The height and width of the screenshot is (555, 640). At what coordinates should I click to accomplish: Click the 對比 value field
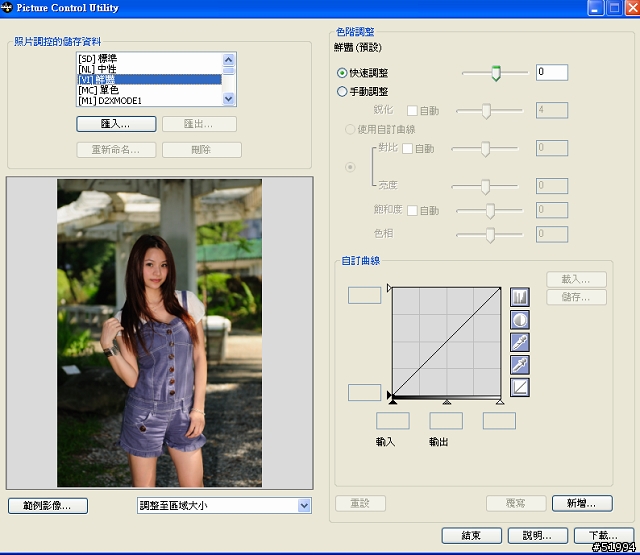pos(552,148)
